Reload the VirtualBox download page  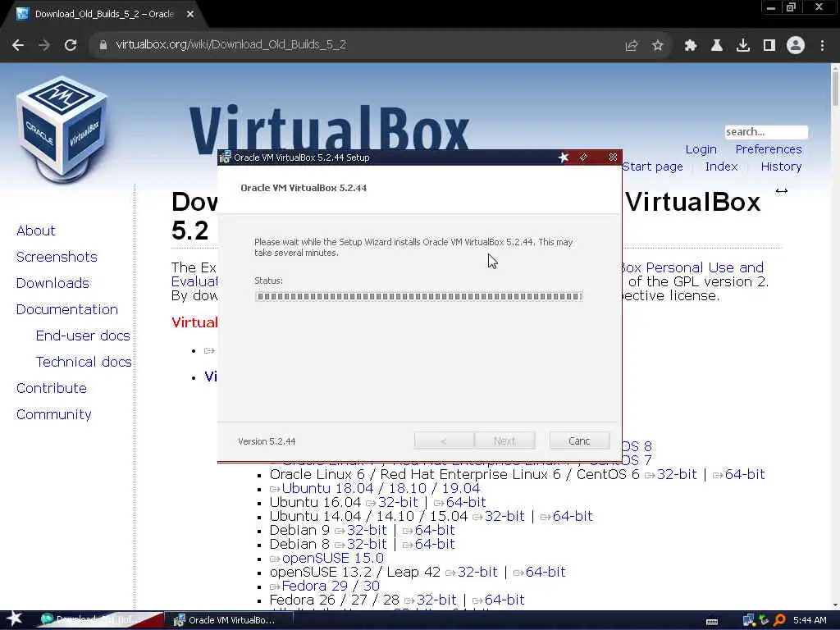pos(71,46)
